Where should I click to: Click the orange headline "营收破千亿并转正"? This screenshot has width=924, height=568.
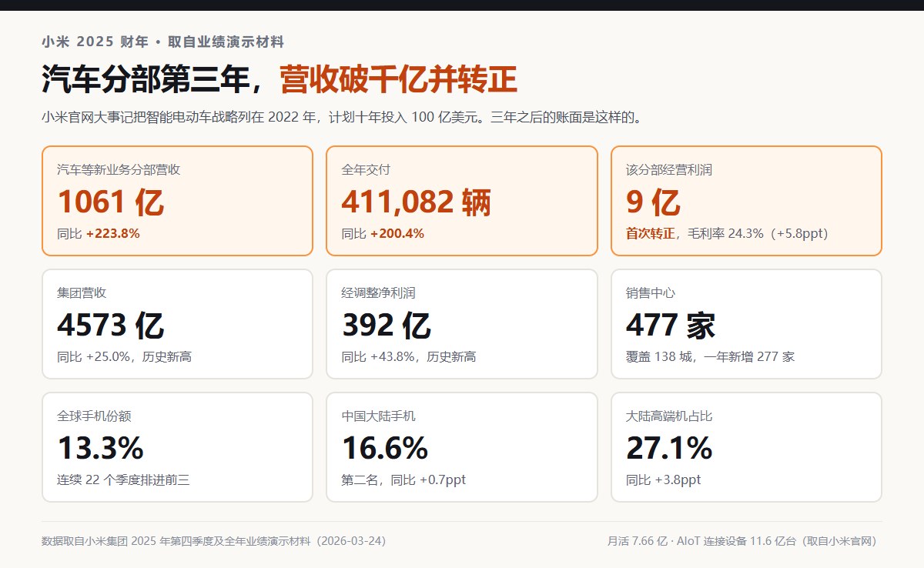(x=397, y=79)
